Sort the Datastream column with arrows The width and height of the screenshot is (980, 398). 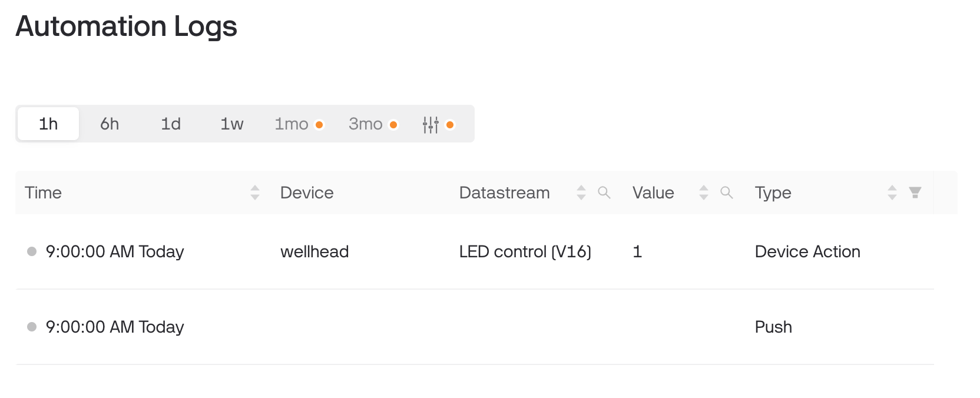tap(581, 193)
